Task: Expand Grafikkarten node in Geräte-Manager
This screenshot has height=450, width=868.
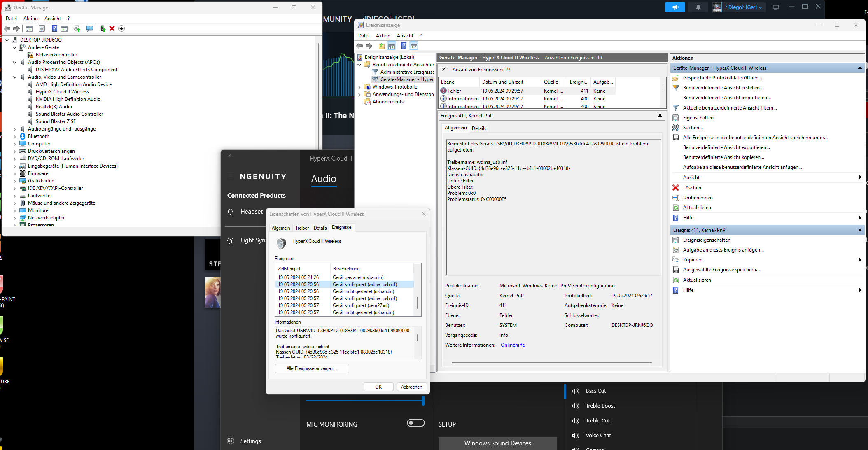Action: (15, 181)
